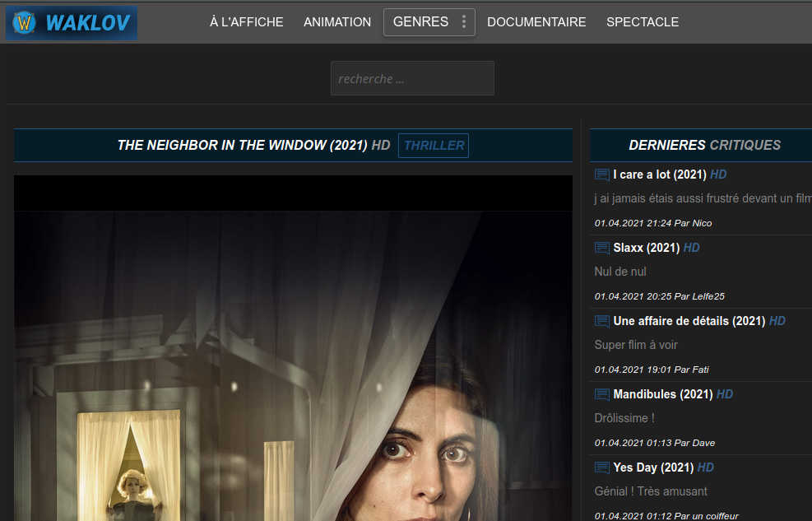
Task: Open the three-dot Genres menu icon
Action: click(464, 22)
